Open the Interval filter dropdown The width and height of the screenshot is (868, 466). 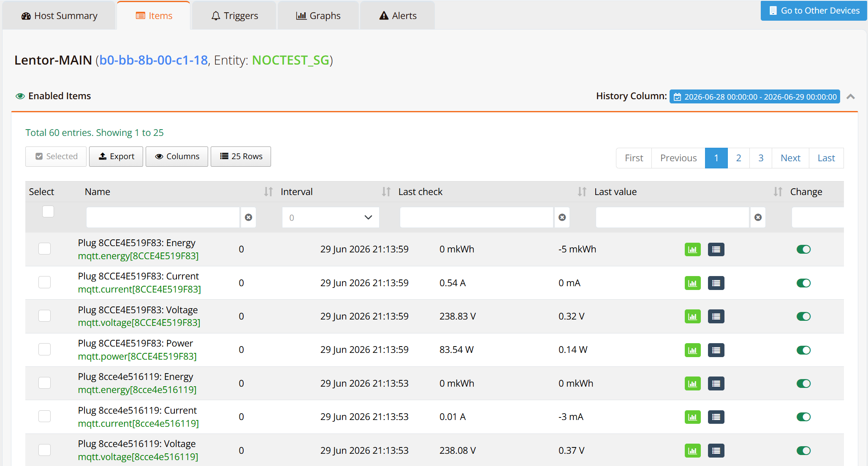pos(331,217)
